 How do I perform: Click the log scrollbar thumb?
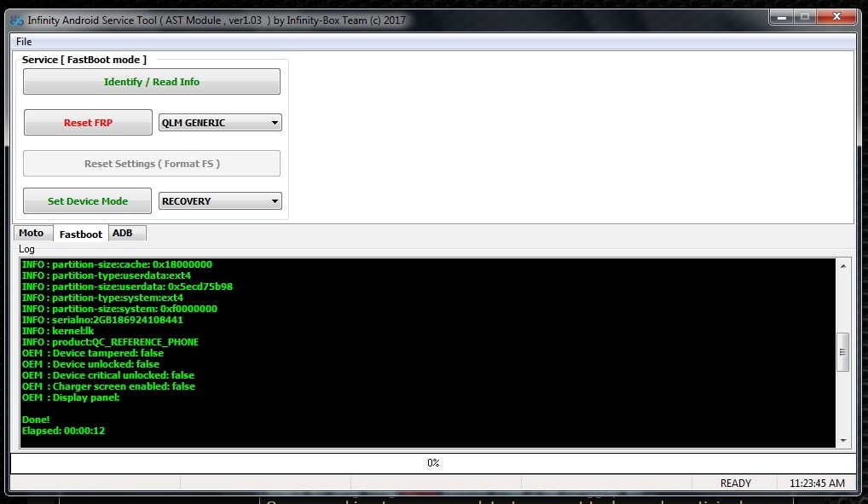(843, 352)
